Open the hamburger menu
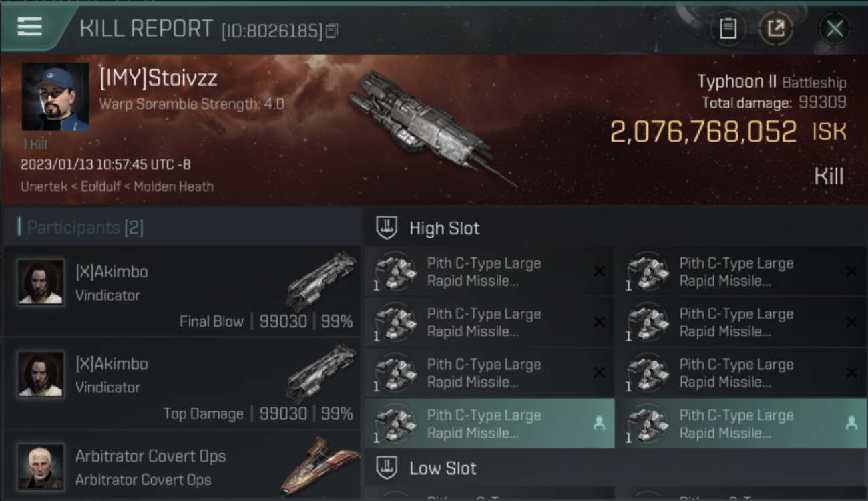868x501 pixels. [x=30, y=27]
